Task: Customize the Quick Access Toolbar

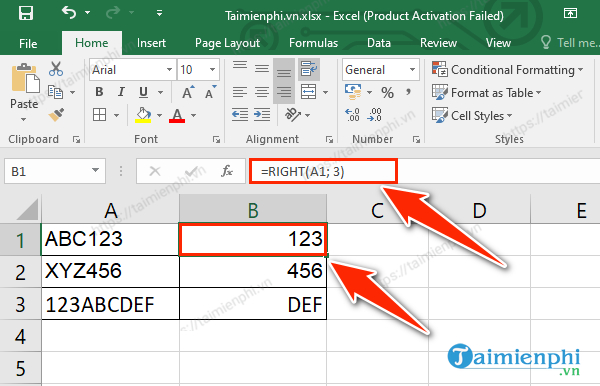Action: (x=160, y=13)
